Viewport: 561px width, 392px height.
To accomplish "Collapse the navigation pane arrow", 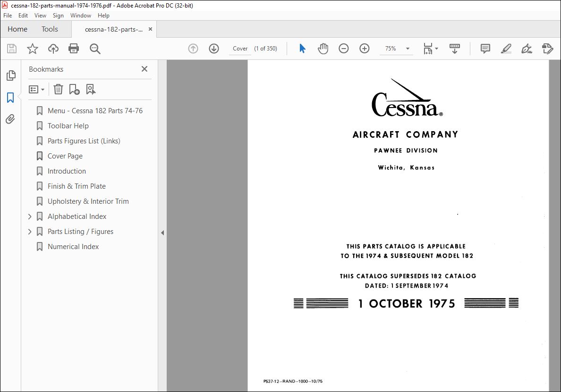I will (162, 233).
